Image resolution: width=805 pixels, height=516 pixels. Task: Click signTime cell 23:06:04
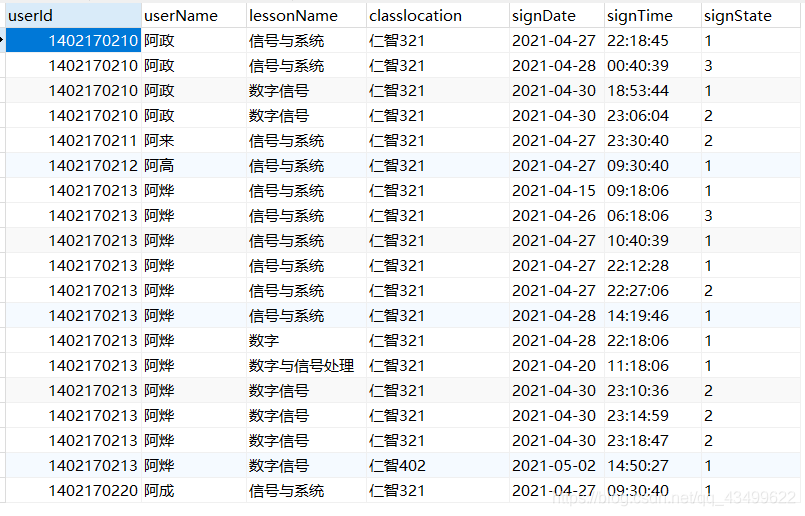653,116
